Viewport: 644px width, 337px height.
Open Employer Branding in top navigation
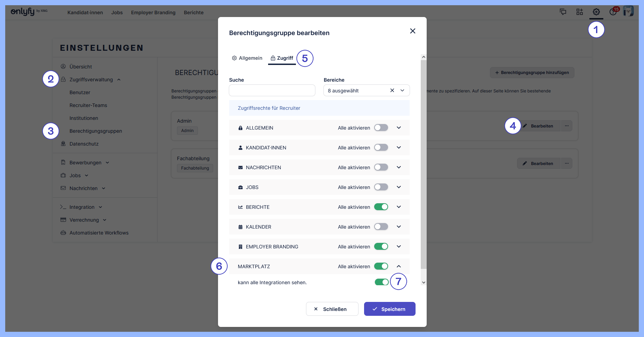pyautogui.click(x=153, y=13)
